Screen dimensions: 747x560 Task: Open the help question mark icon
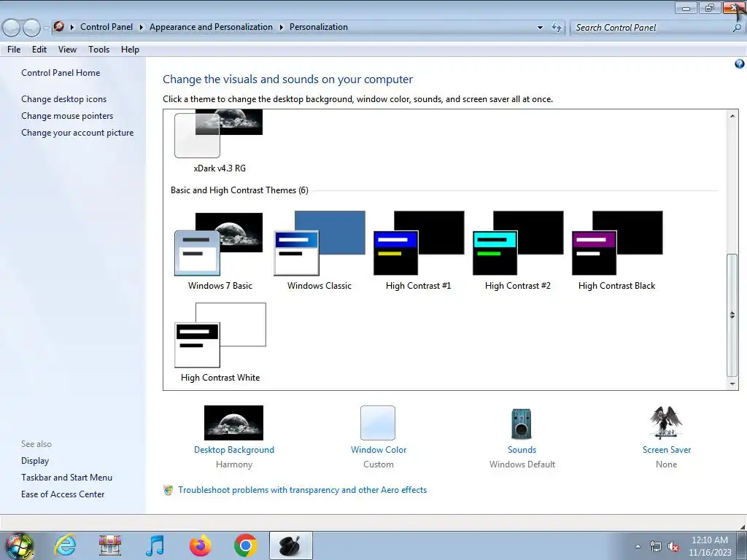point(740,64)
